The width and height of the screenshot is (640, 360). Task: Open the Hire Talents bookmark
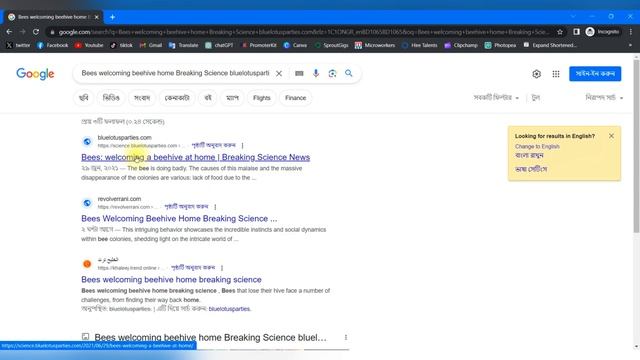[x=419, y=45]
